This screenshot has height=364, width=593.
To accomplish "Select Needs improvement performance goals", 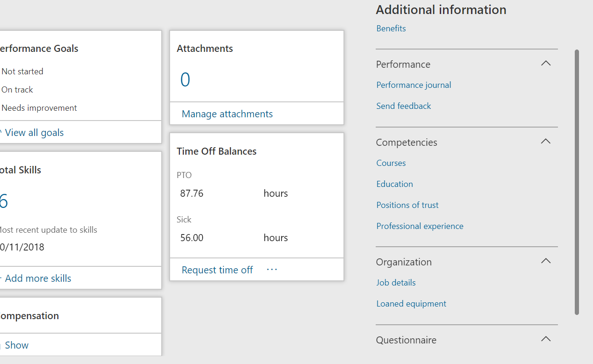I will (39, 107).
